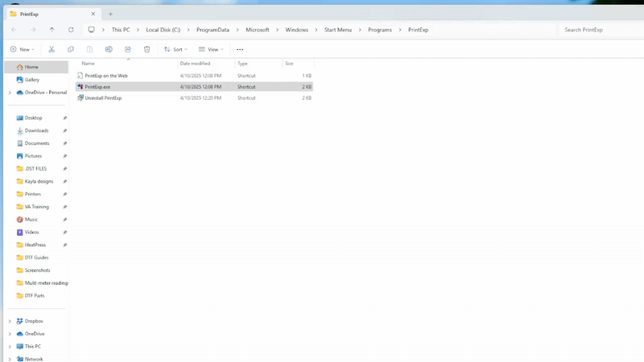Image resolution: width=644 pixels, height=362 pixels.
Task: Open a new tab with plus button
Action: coord(110,14)
